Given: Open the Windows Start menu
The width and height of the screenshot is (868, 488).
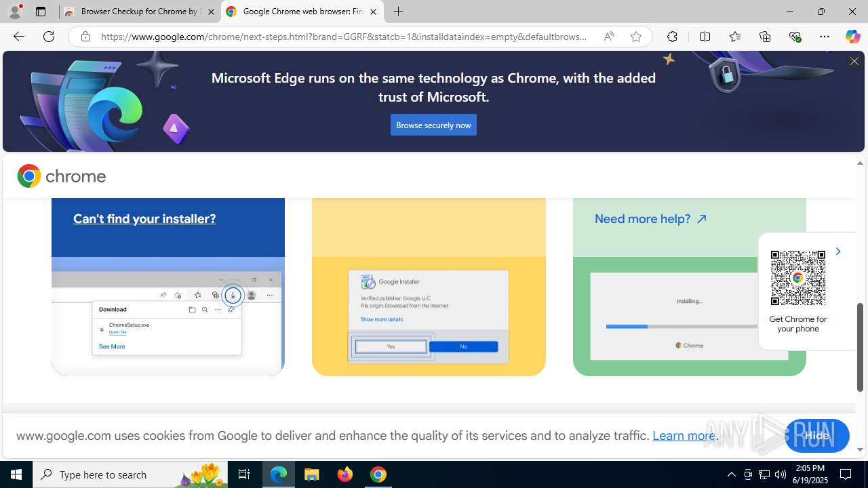Looking at the screenshot, I should pos(16,474).
